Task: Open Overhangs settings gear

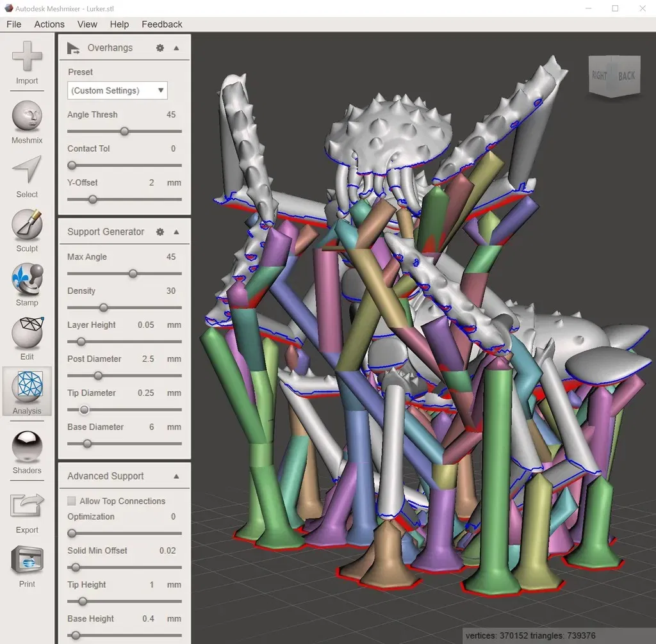Action: click(x=160, y=48)
